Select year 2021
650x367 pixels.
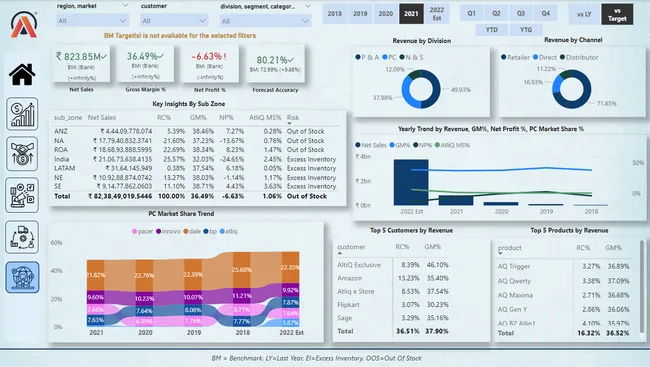(x=411, y=14)
